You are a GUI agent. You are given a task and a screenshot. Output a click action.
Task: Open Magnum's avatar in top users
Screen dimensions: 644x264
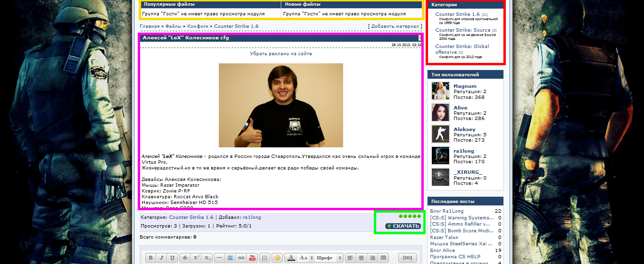tap(441, 91)
